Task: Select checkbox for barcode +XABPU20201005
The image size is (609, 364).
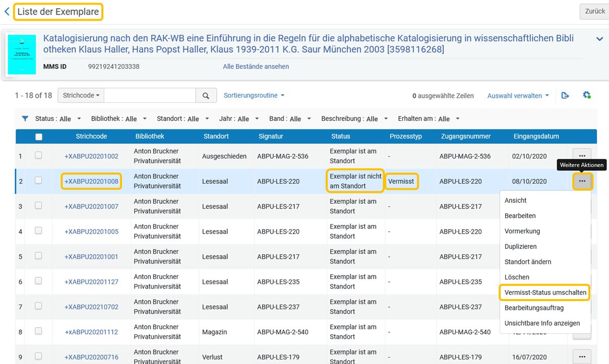Action: (38, 231)
